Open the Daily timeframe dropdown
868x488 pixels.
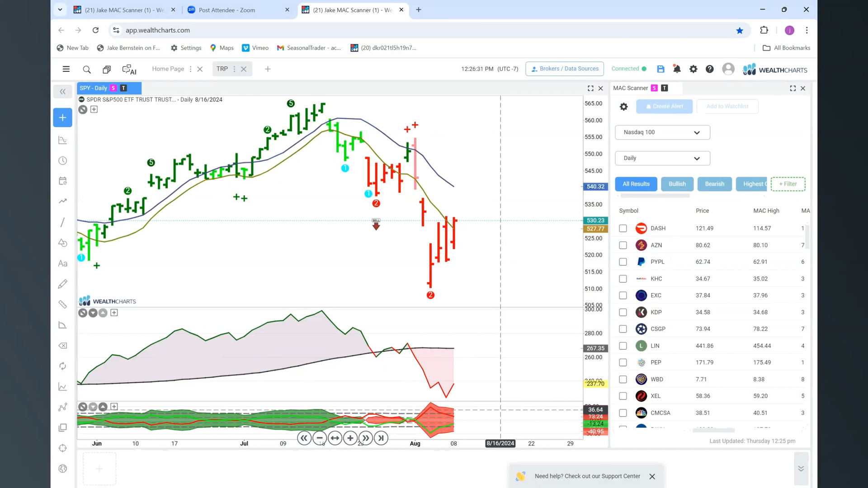click(662, 158)
